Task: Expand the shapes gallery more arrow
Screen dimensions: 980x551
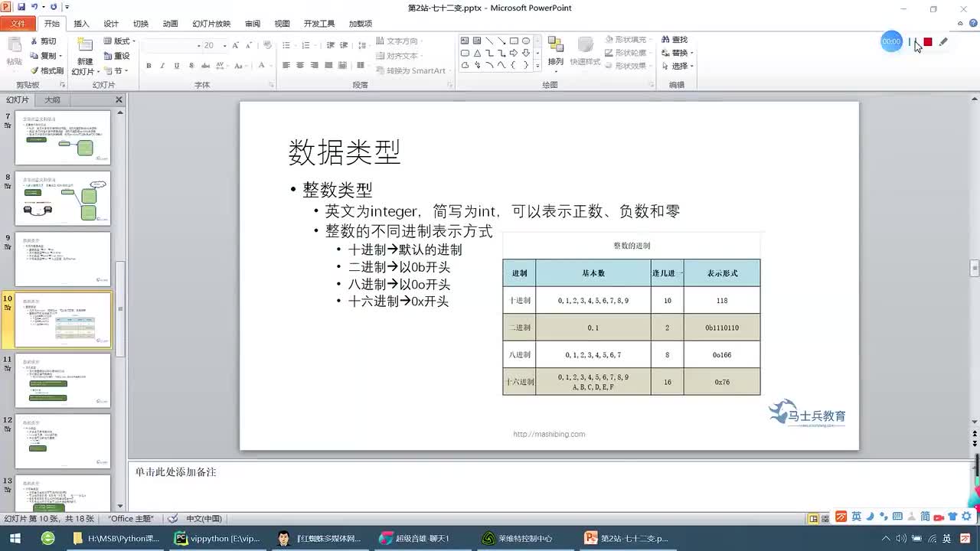Action: [x=537, y=66]
